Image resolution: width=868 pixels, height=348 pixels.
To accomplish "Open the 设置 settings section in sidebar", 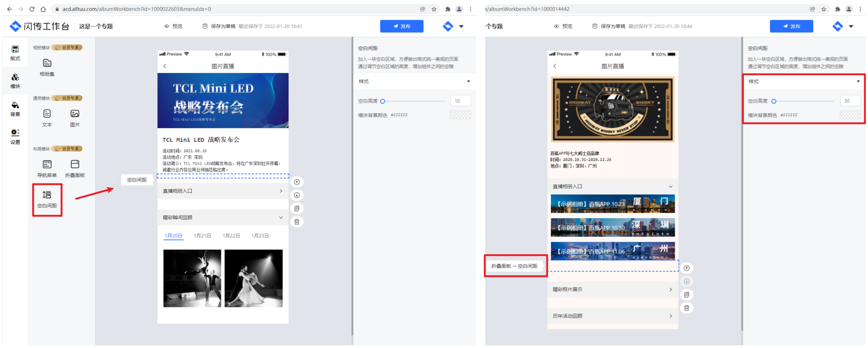I will tap(15, 136).
